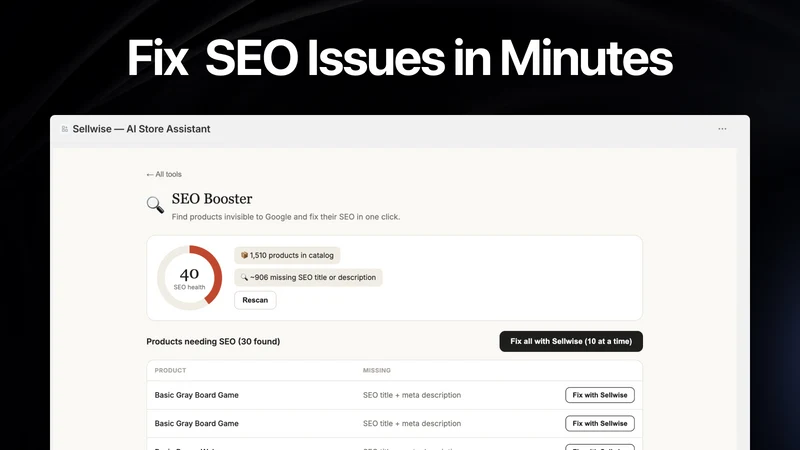Click the ~906 missing SEO title badge

coord(308,278)
